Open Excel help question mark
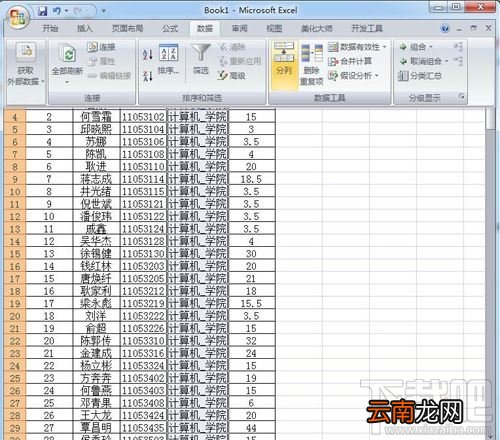The height and width of the screenshot is (440, 500). click(445, 29)
